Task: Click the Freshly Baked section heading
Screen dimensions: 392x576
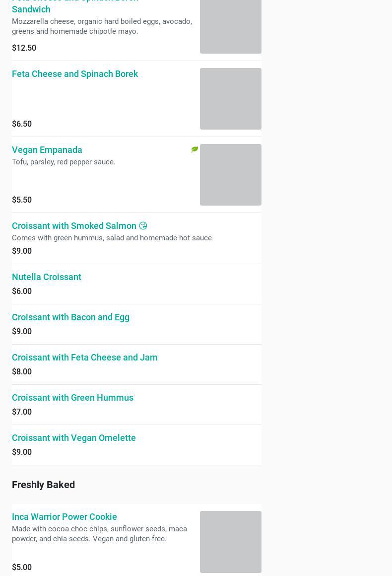Action: (x=44, y=485)
